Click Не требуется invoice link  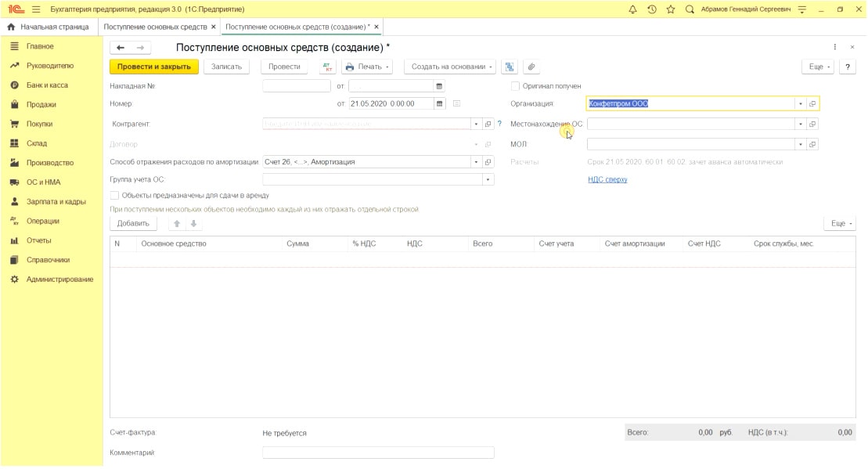(x=284, y=434)
